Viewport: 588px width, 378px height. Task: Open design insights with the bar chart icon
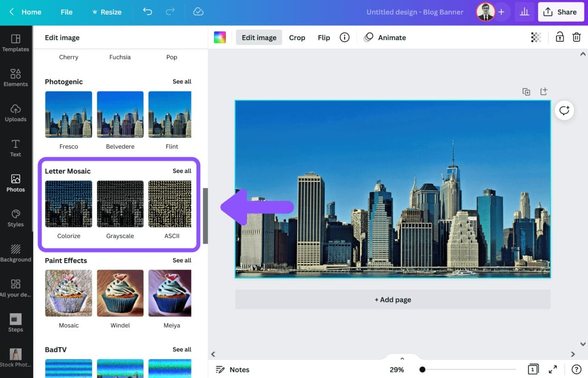pos(524,11)
